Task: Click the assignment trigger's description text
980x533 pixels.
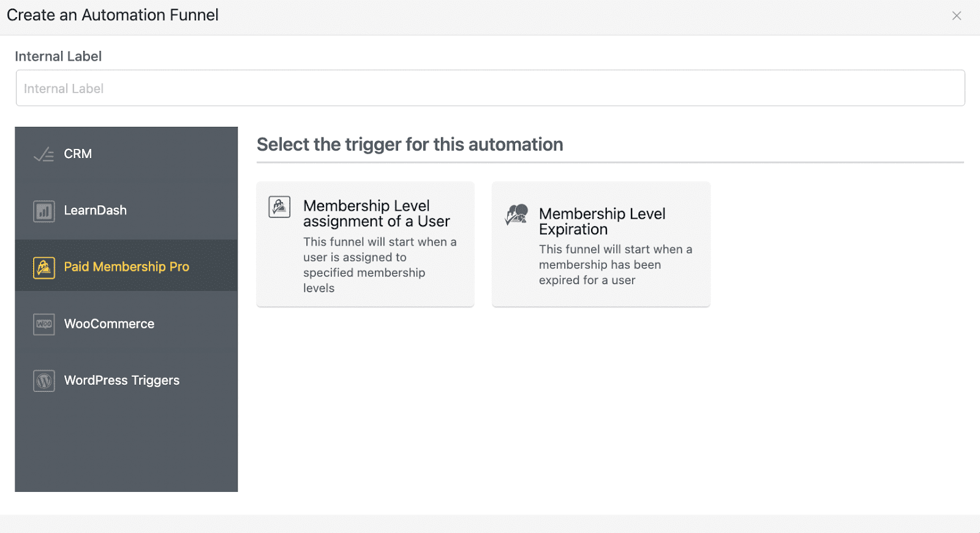Action: pos(380,265)
